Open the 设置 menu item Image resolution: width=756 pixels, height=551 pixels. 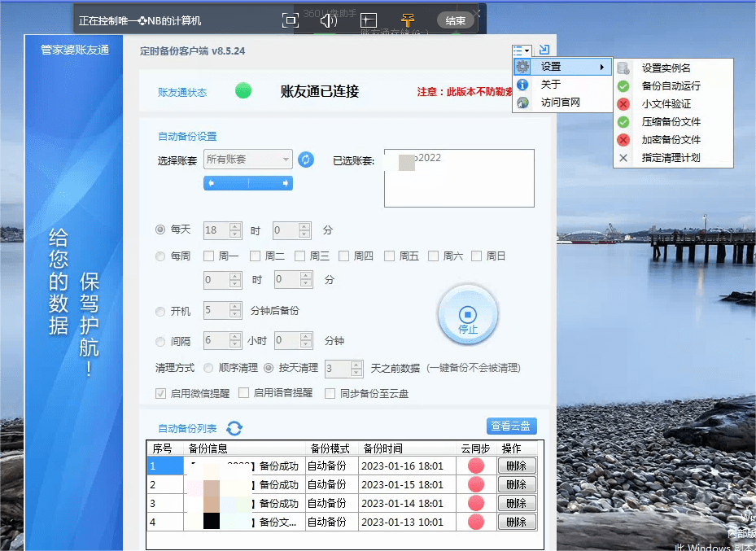tap(563, 67)
